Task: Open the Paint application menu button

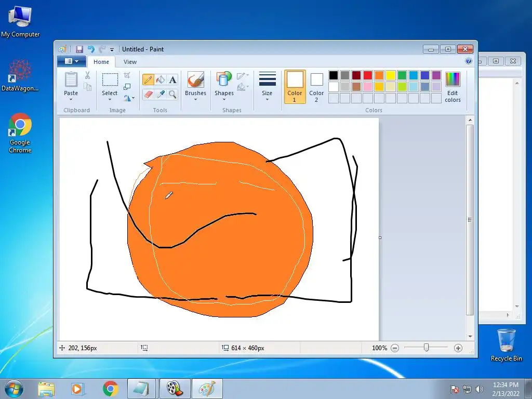Action: (71, 61)
